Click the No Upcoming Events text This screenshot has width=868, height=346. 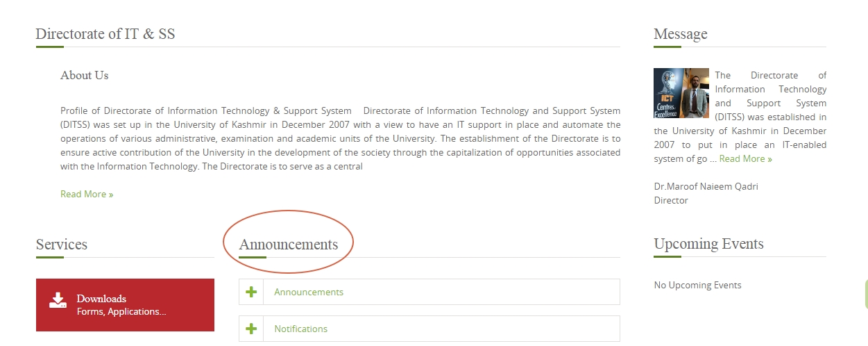pyautogui.click(x=697, y=286)
